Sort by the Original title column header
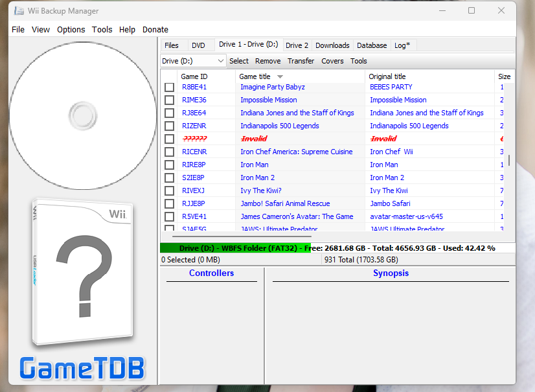535x392 pixels. 429,76
